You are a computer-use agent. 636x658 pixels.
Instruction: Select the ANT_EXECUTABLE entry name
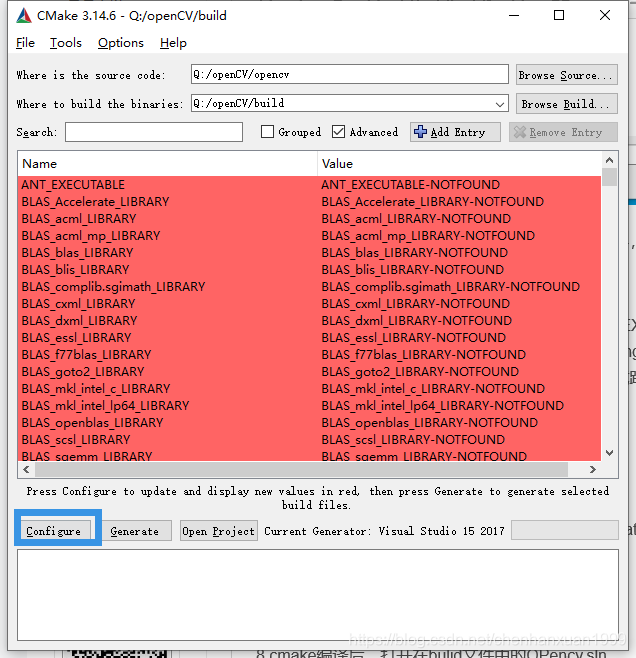click(73, 185)
